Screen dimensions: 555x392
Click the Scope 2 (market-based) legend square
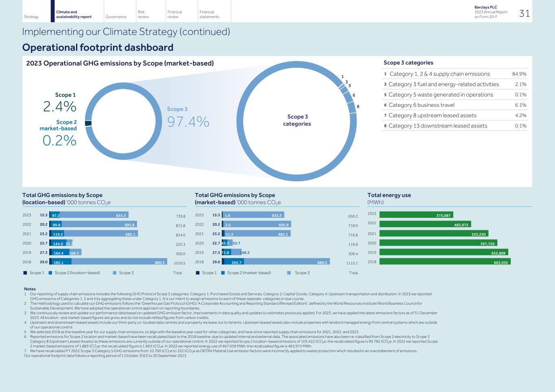223,273
